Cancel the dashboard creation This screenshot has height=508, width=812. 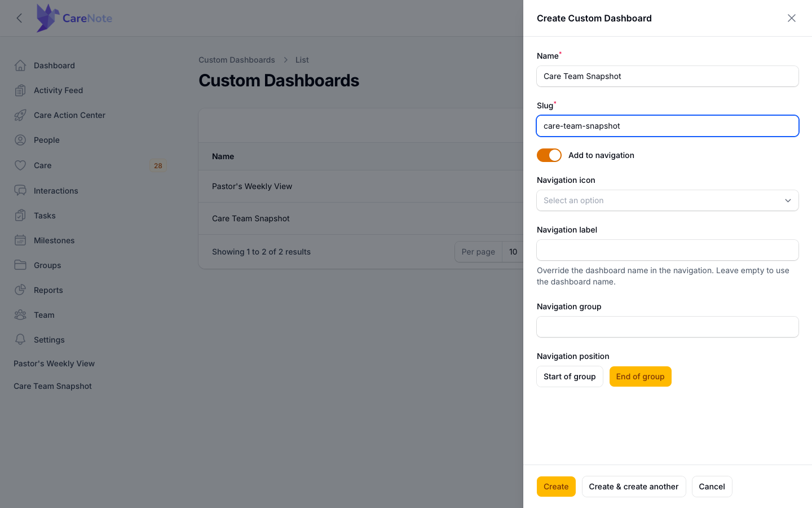point(712,487)
